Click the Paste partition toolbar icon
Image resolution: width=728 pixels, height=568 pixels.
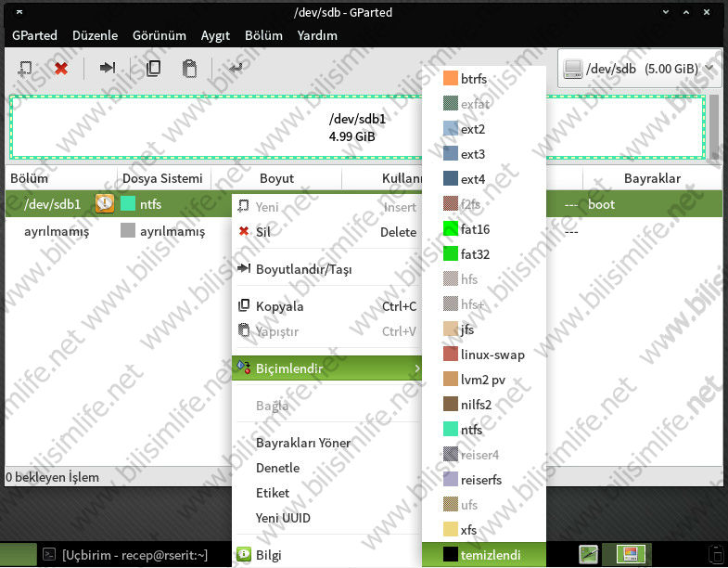(x=189, y=68)
